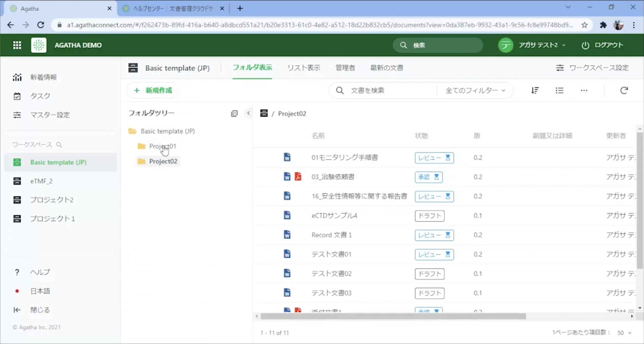Viewport: 644px width, 344px height.
Task: Open the apps grid launcher icon
Action: click(x=17, y=45)
